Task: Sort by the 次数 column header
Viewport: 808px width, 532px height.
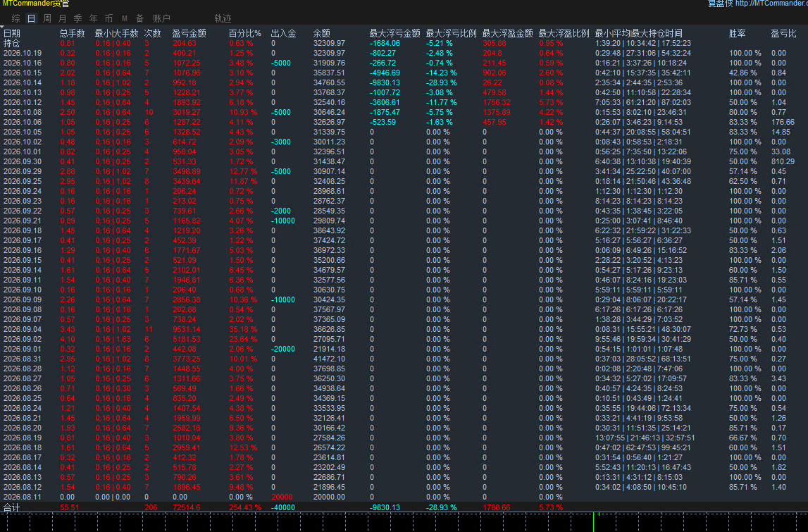Action: (153, 34)
